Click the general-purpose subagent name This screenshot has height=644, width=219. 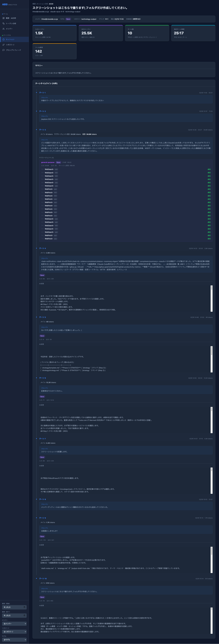pyautogui.click(x=48, y=163)
